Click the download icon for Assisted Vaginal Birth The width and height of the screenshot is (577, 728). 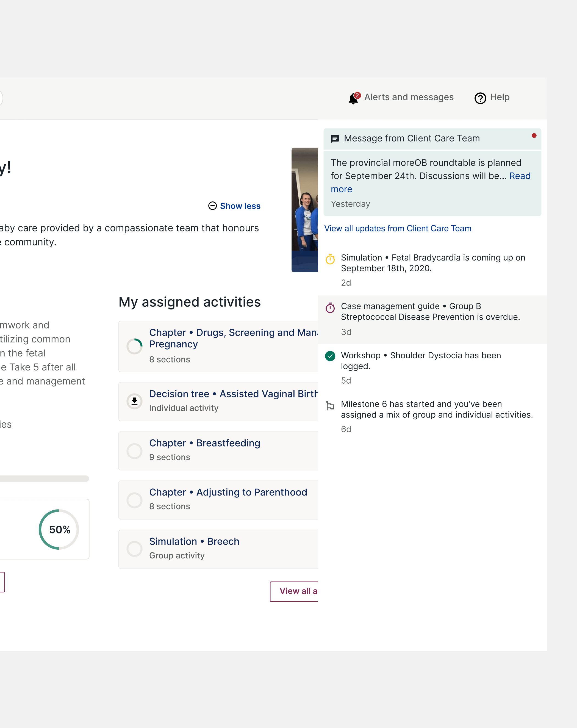(x=134, y=401)
